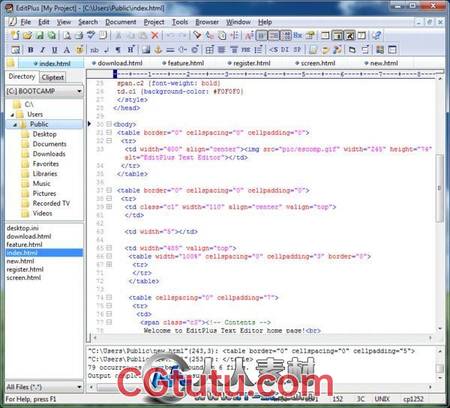Open the All Files (*.*) filter dropdown

point(79,387)
